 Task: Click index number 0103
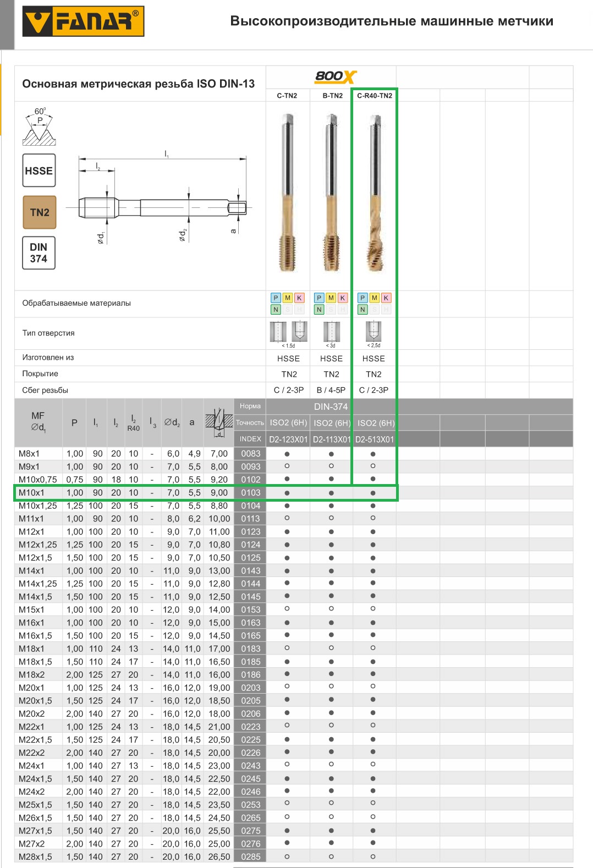pyautogui.click(x=250, y=493)
